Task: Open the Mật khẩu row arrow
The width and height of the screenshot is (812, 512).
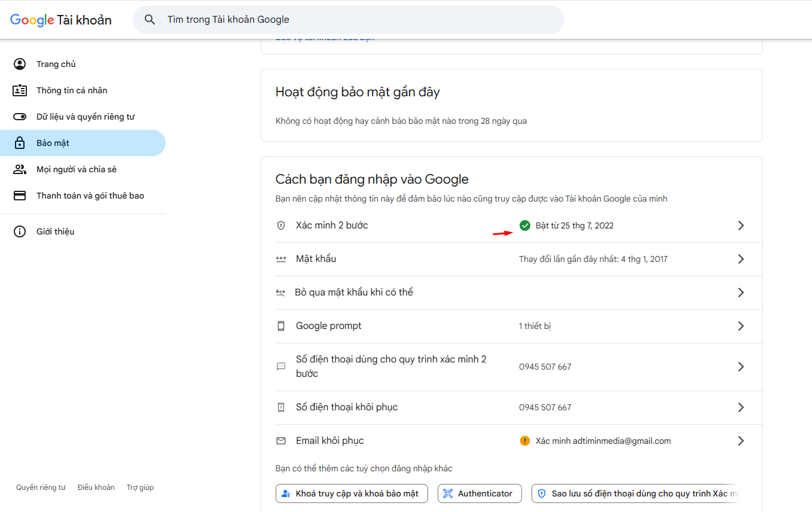Action: coord(741,259)
